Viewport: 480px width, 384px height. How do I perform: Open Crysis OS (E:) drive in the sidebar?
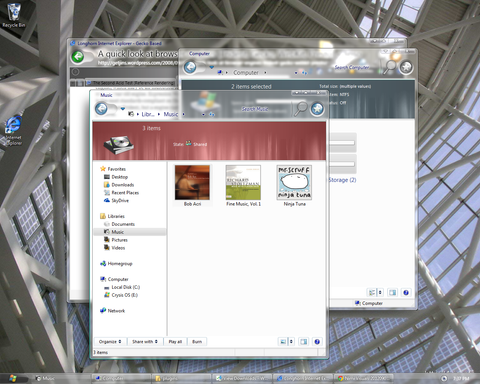(124, 295)
